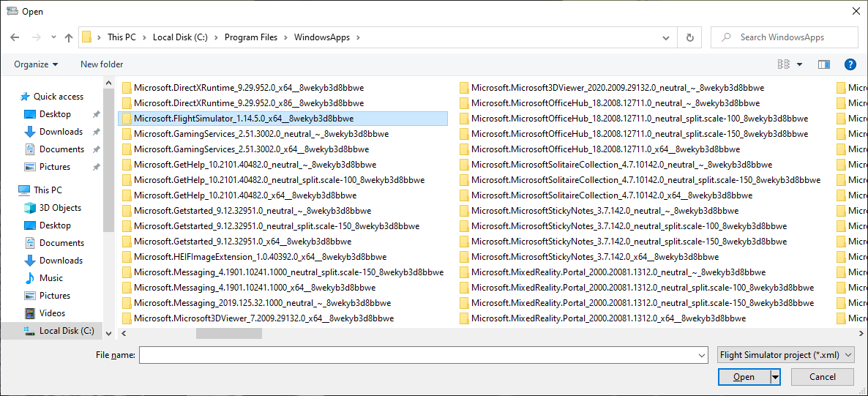Click Program Files in the breadcrumb path
The image size is (868, 396).
[x=251, y=37]
